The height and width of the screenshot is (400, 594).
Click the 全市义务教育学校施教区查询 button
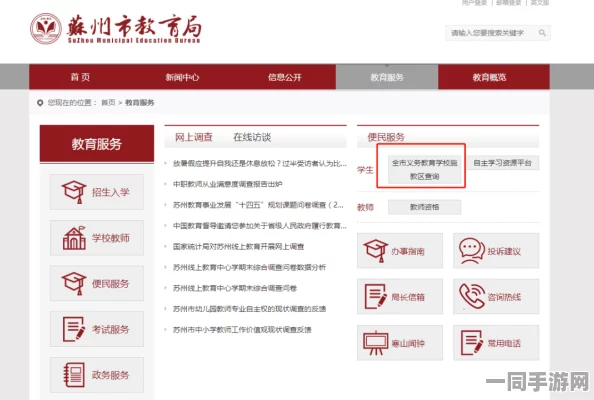click(424, 170)
